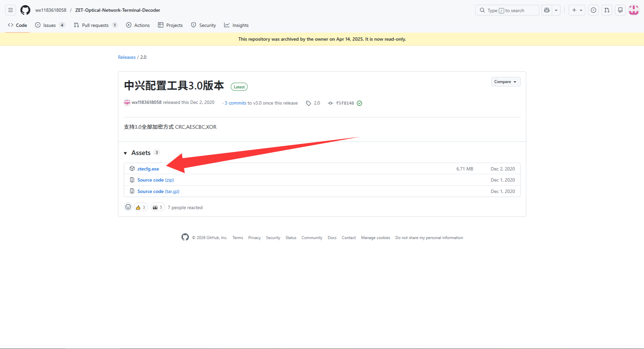Switch to the Insights tab
Viewport: 644px width, 349px height.
236,25
